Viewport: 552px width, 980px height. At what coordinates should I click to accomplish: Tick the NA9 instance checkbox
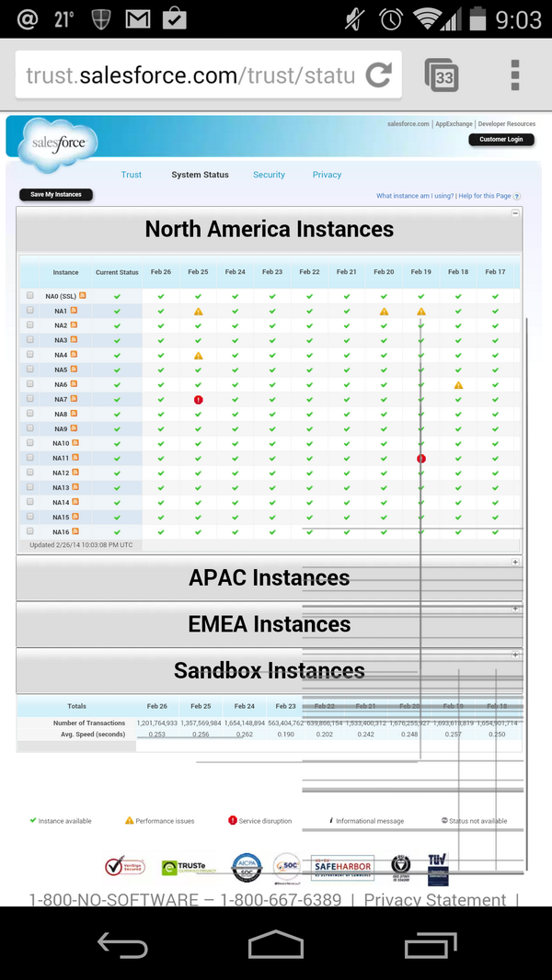[30, 428]
